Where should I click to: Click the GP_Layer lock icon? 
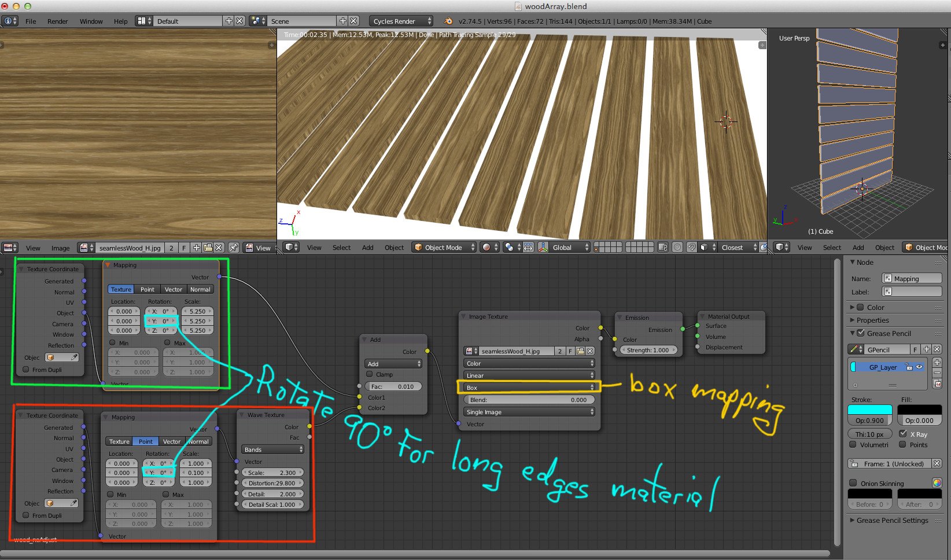(909, 367)
